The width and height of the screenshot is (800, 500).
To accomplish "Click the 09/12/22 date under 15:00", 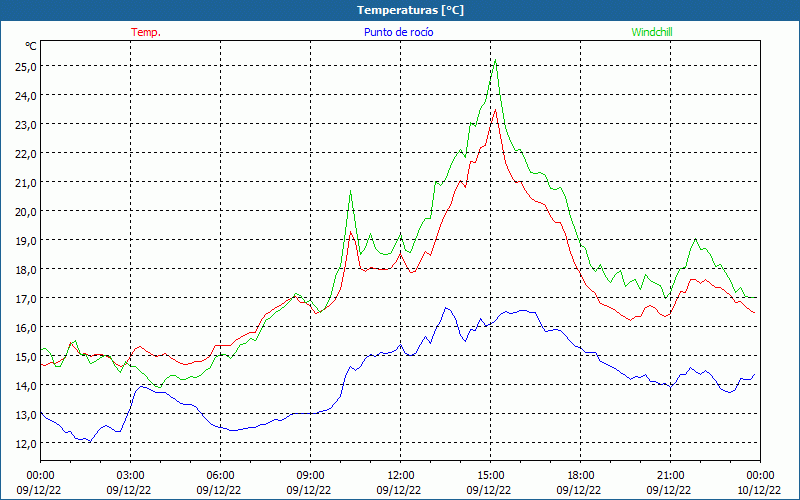I will 489,490.
